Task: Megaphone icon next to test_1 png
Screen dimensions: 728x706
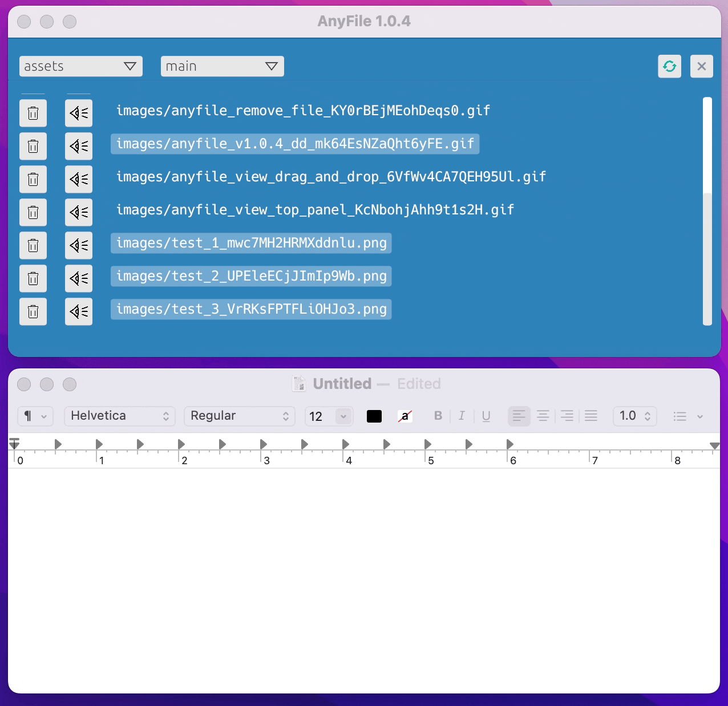Action: [x=79, y=245]
